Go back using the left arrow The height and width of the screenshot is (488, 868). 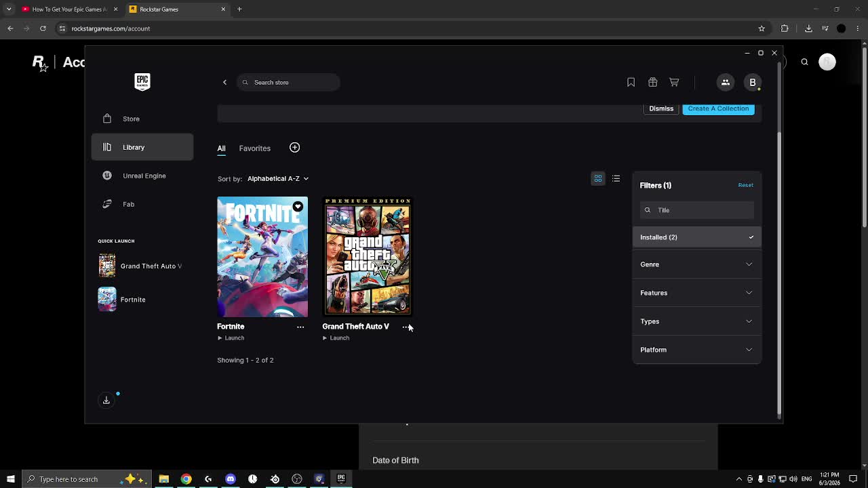(x=224, y=83)
